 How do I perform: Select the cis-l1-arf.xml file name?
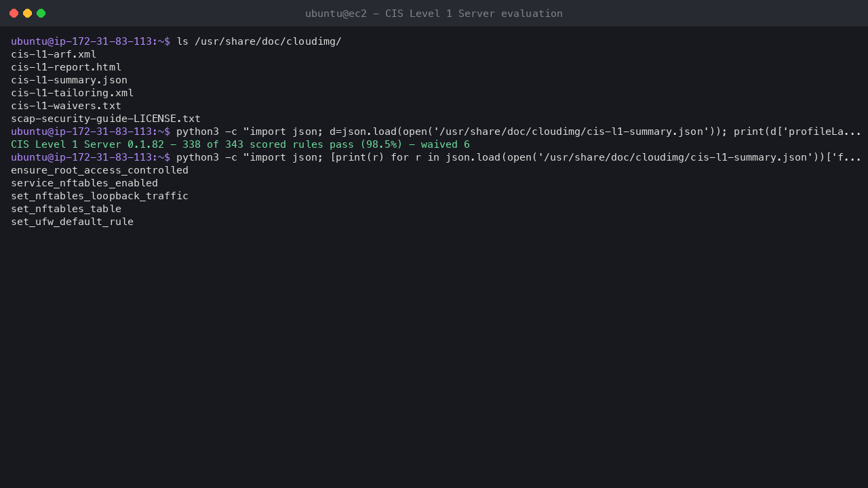tap(54, 54)
